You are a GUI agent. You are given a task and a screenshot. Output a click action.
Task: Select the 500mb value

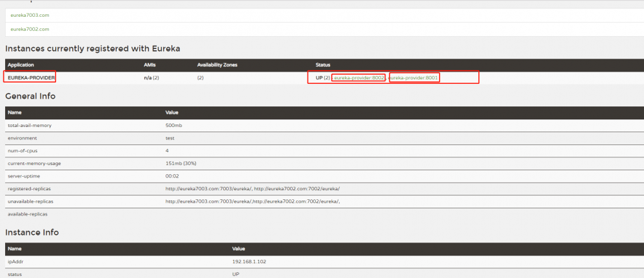[x=174, y=125]
